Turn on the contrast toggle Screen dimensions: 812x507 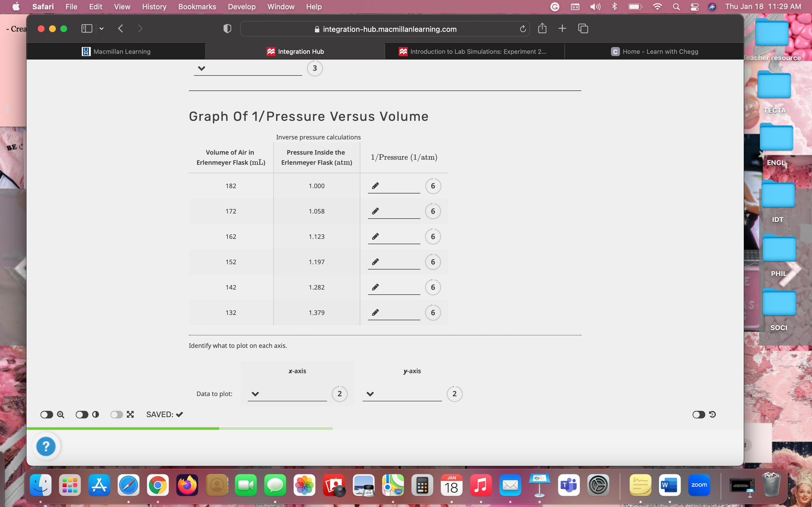coord(82,414)
